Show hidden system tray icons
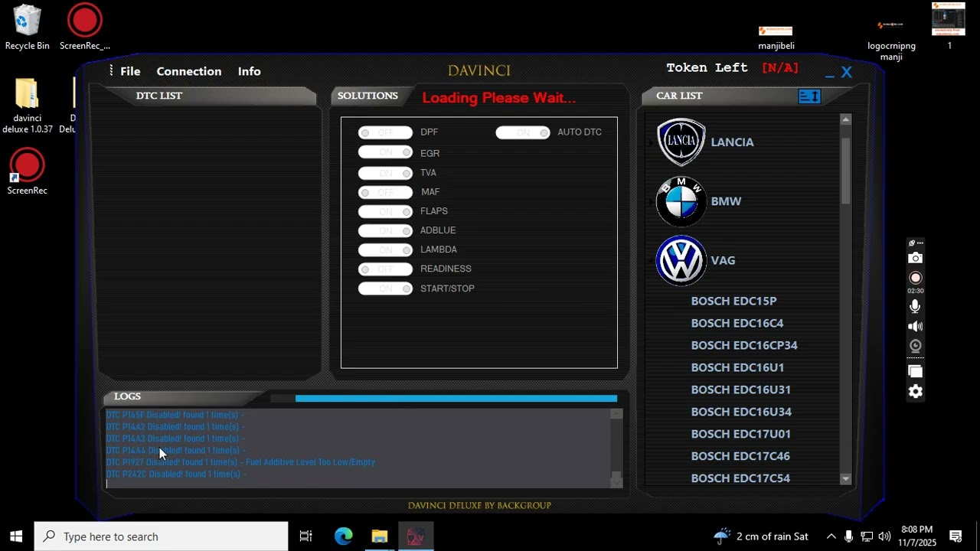This screenshot has height=551, width=980. point(831,536)
